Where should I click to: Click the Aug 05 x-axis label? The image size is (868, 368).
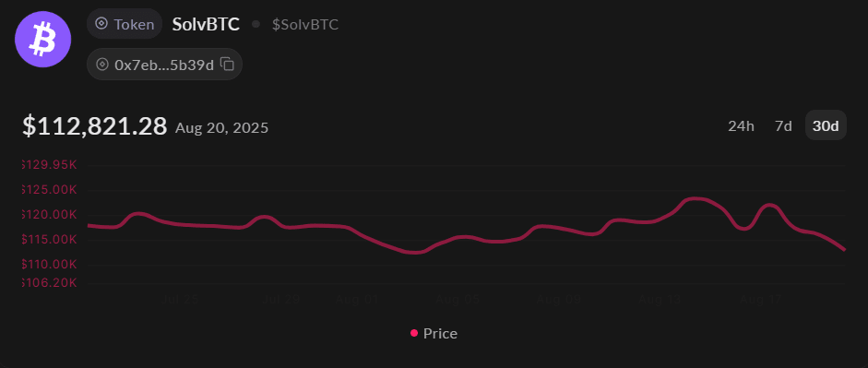tap(458, 300)
